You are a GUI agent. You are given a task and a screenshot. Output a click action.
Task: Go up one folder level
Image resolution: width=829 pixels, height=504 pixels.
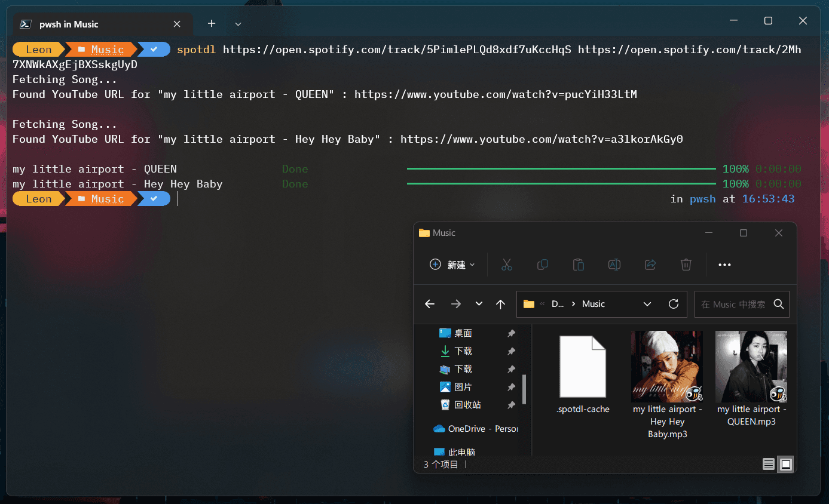[501, 304]
